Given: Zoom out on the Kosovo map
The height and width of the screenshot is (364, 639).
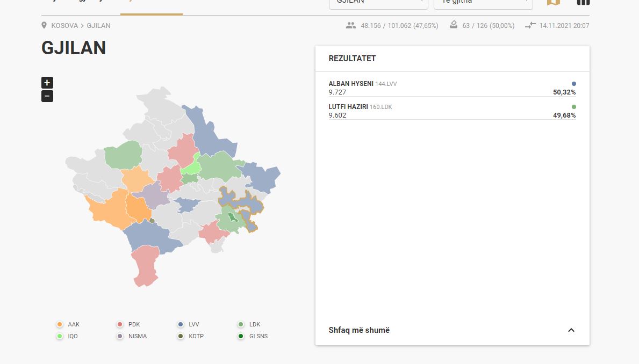Looking at the screenshot, I should pyautogui.click(x=47, y=96).
